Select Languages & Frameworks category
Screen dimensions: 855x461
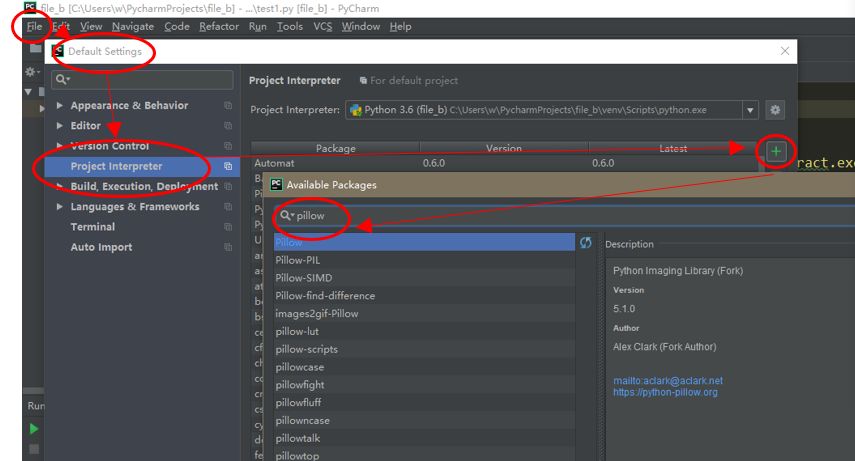click(x=135, y=207)
